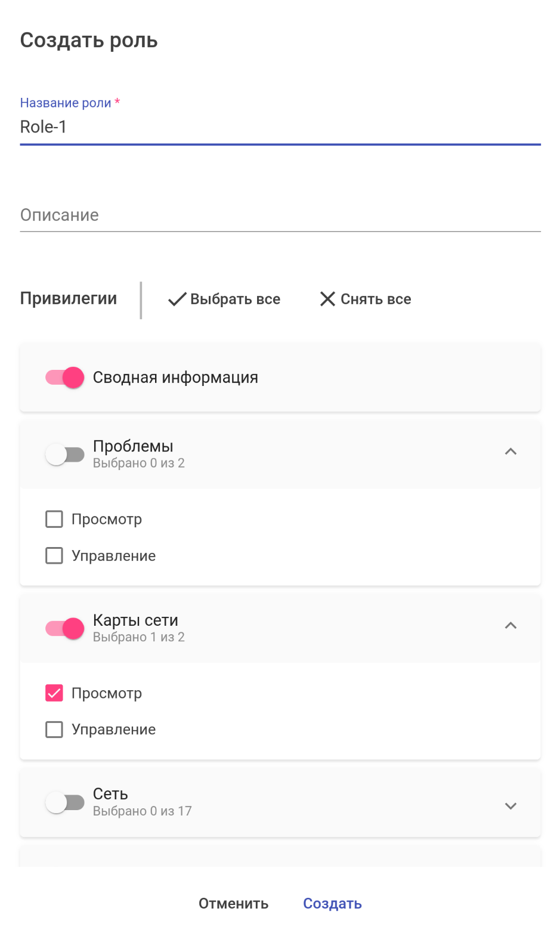Click the Сводная информация panel title
This screenshot has width=560, height=933.
point(175,378)
